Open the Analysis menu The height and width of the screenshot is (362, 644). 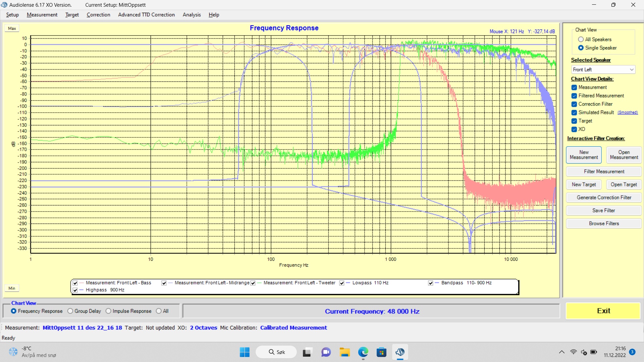click(x=192, y=15)
